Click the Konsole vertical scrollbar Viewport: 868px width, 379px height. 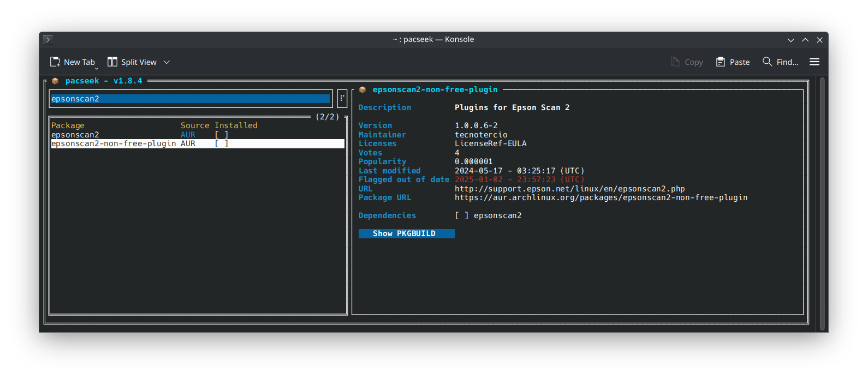point(822,204)
